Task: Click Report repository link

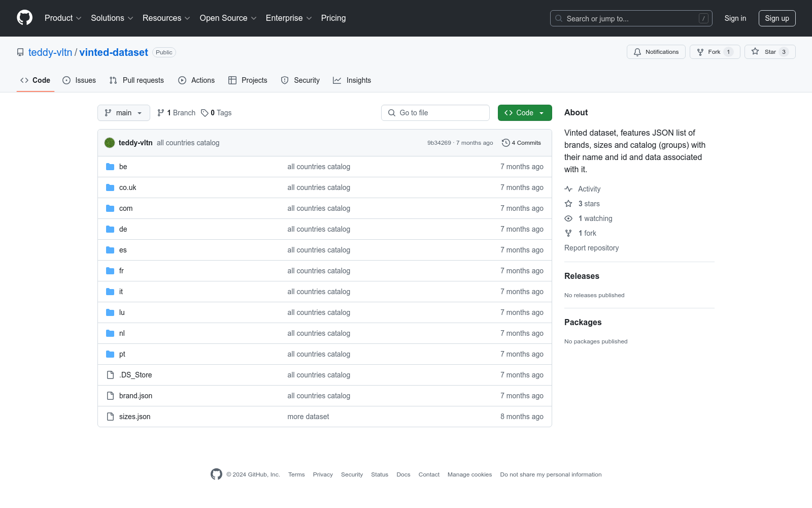Action: coord(592,248)
